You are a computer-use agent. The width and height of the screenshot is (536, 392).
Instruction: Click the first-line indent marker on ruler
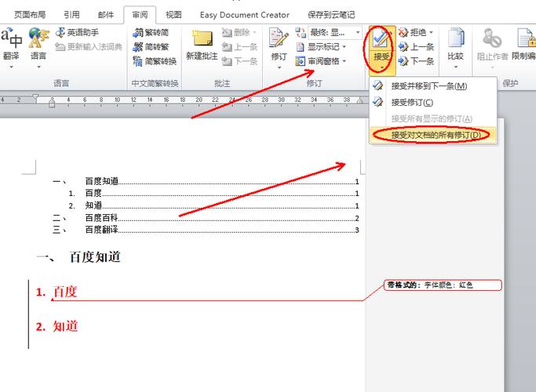[35, 98]
